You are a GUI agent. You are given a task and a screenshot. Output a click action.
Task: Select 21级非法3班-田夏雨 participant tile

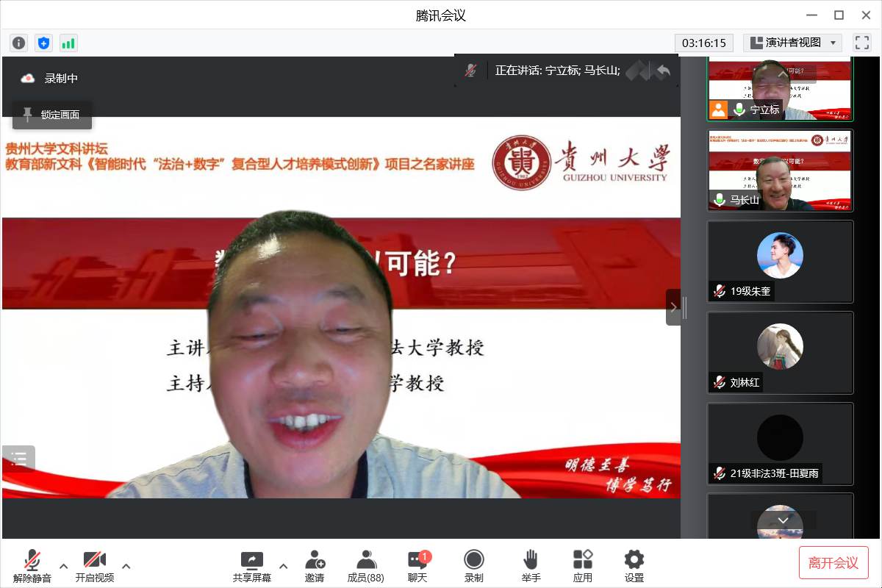(x=781, y=444)
